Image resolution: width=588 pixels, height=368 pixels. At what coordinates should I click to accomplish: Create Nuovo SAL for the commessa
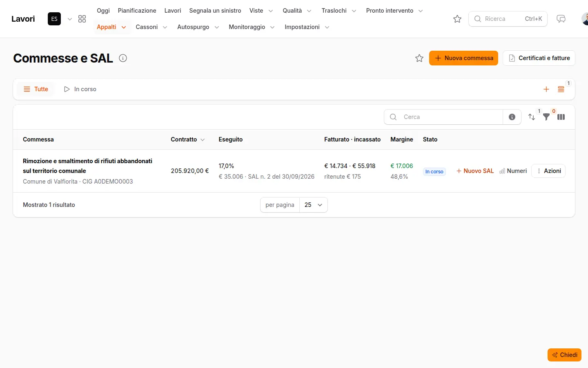(x=475, y=171)
